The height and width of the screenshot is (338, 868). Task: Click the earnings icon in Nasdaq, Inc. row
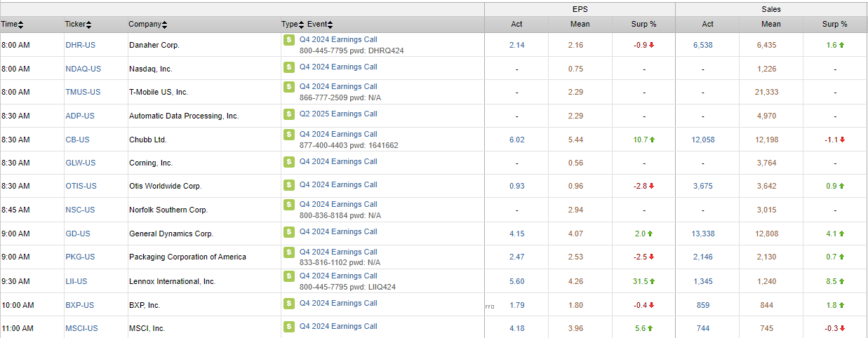coord(288,67)
